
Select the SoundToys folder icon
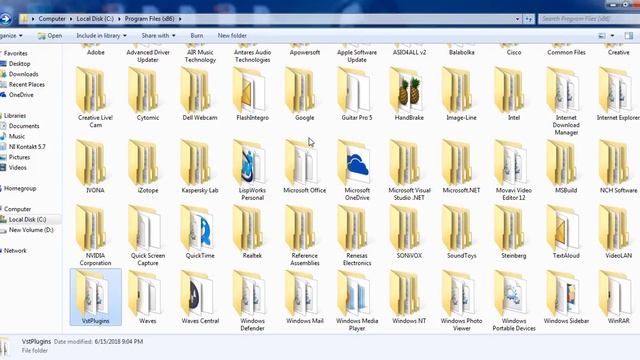[459, 229]
